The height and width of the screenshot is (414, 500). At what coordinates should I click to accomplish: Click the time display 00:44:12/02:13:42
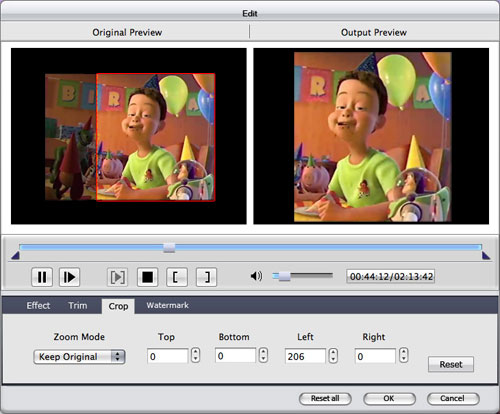pos(391,276)
